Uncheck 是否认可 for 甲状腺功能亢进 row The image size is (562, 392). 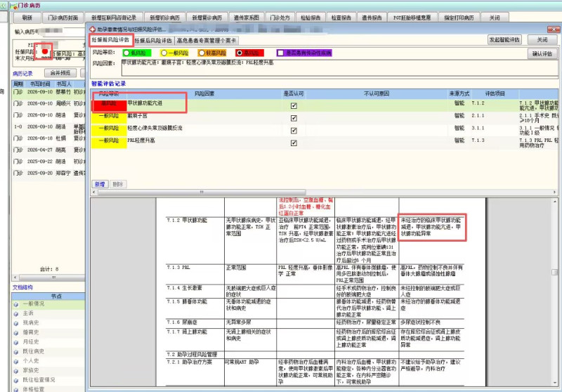click(294, 105)
